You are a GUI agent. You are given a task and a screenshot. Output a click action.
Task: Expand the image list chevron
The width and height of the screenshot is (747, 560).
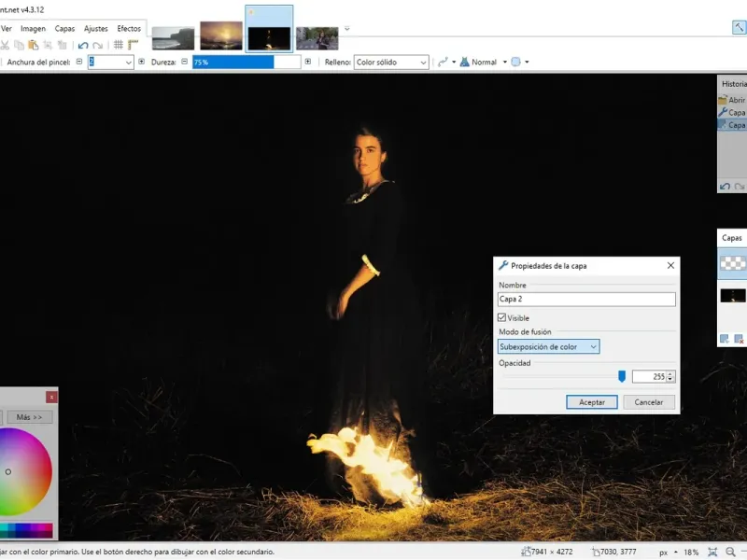[x=347, y=29]
